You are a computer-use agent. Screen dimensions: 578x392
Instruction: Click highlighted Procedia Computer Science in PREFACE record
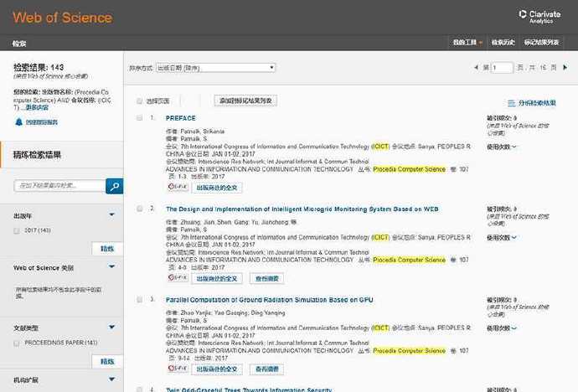(409, 169)
